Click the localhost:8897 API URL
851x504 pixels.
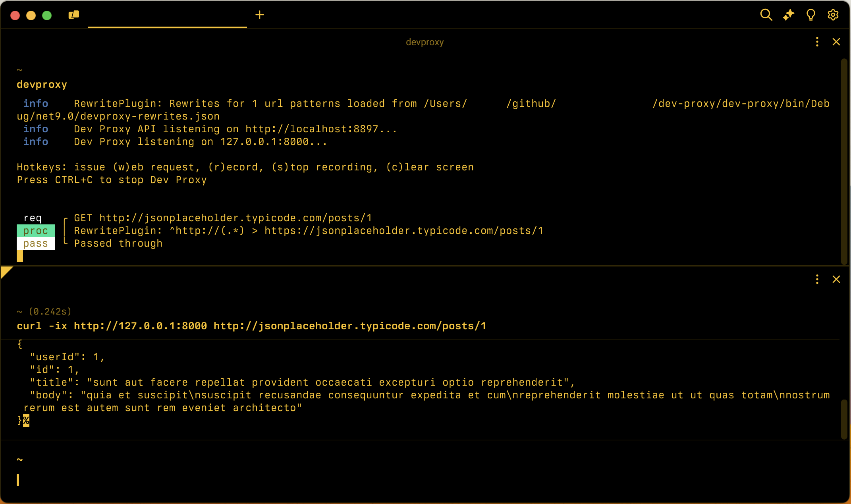pos(312,129)
